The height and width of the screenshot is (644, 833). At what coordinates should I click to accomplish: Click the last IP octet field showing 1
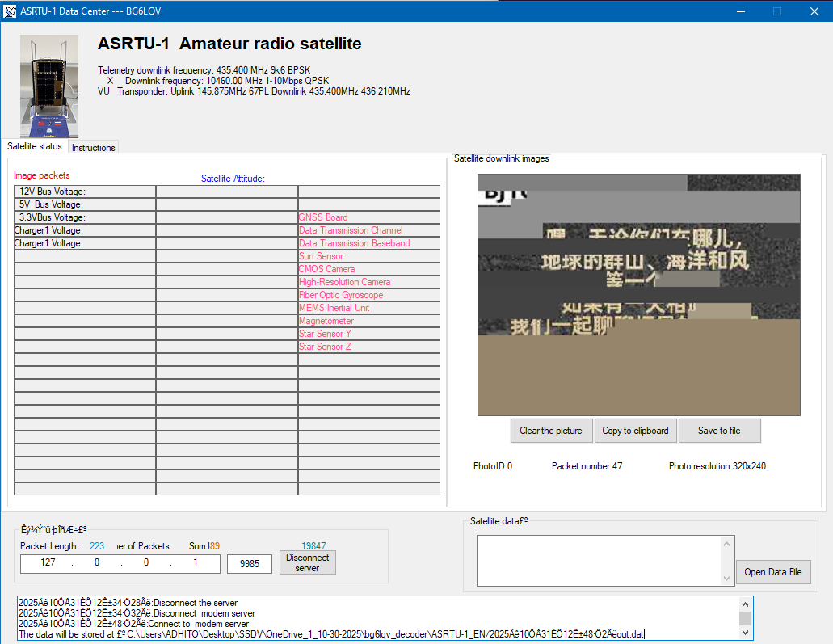194,563
